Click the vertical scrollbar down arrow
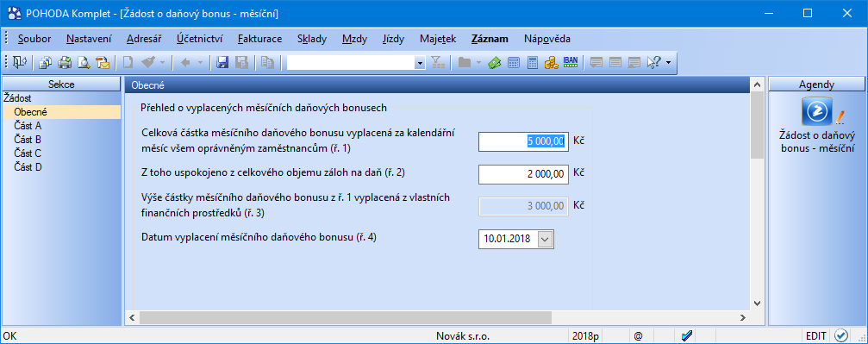868x344 pixels. click(757, 303)
